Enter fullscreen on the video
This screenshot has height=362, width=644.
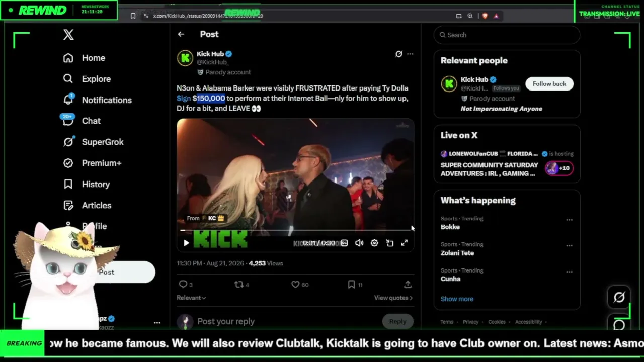coord(405,243)
